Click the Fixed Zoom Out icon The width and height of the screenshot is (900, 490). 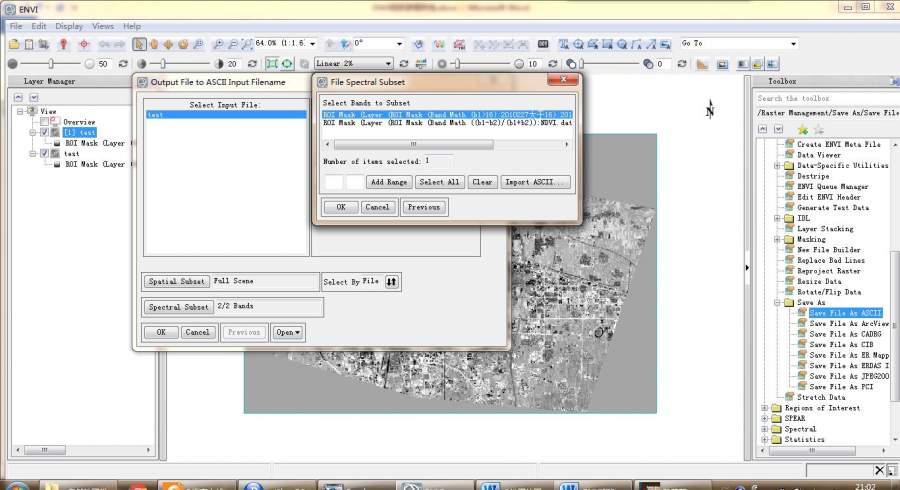232,44
